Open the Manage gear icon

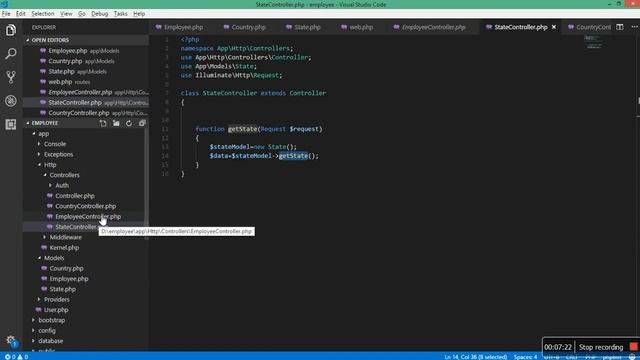11,340
